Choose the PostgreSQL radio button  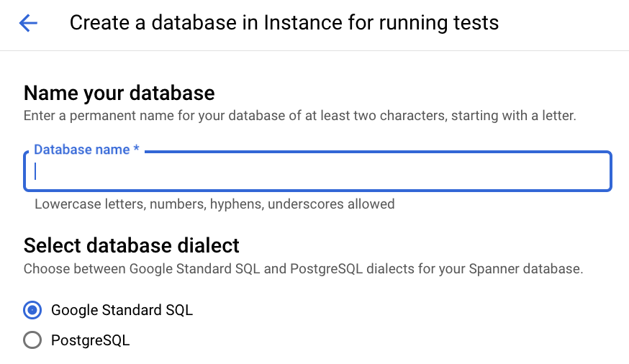point(32,340)
